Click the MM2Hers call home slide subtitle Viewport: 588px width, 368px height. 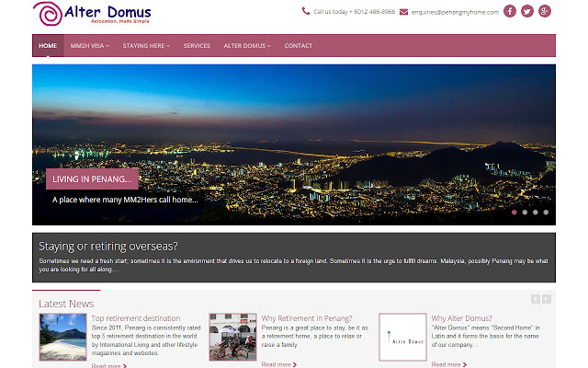tap(125, 200)
